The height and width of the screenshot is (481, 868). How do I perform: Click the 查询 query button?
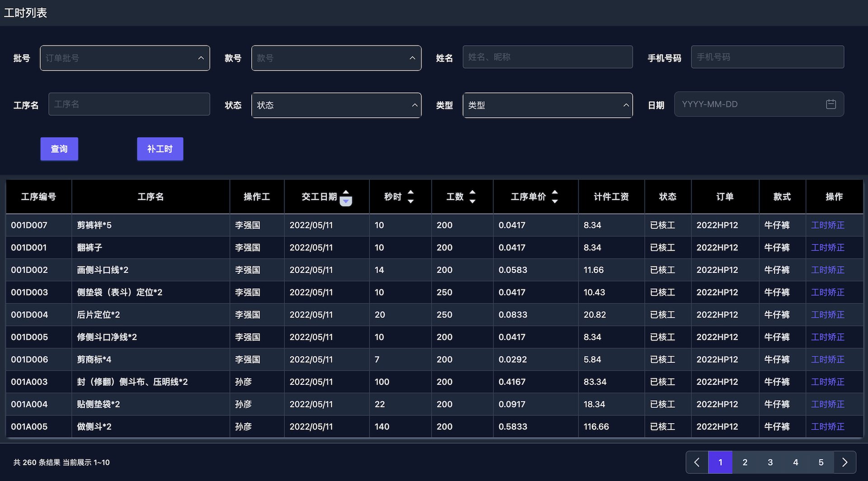click(59, 149)
